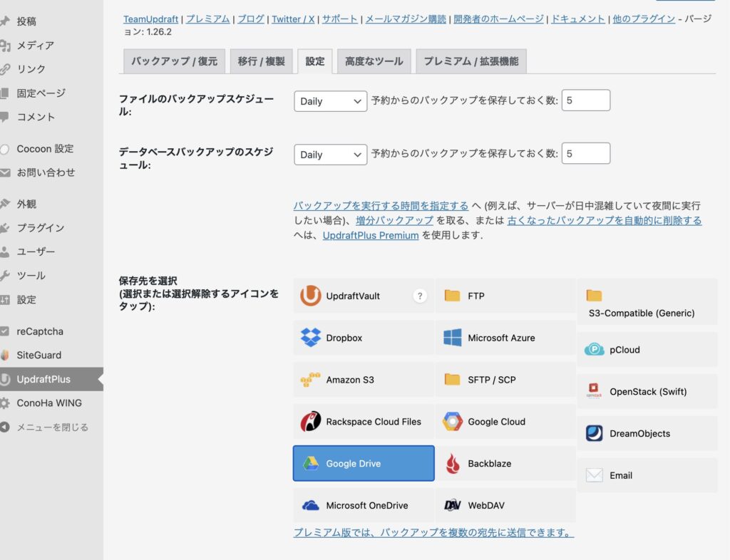The width and height of the screenshot is (730, 560).
Task: Click the Google Cloud storage icon
Action: 452,422
